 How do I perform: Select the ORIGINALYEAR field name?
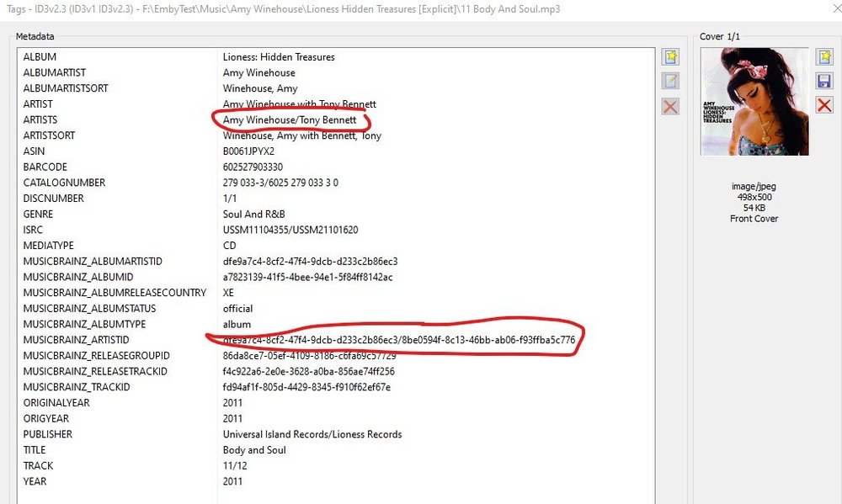pos(56,402)
